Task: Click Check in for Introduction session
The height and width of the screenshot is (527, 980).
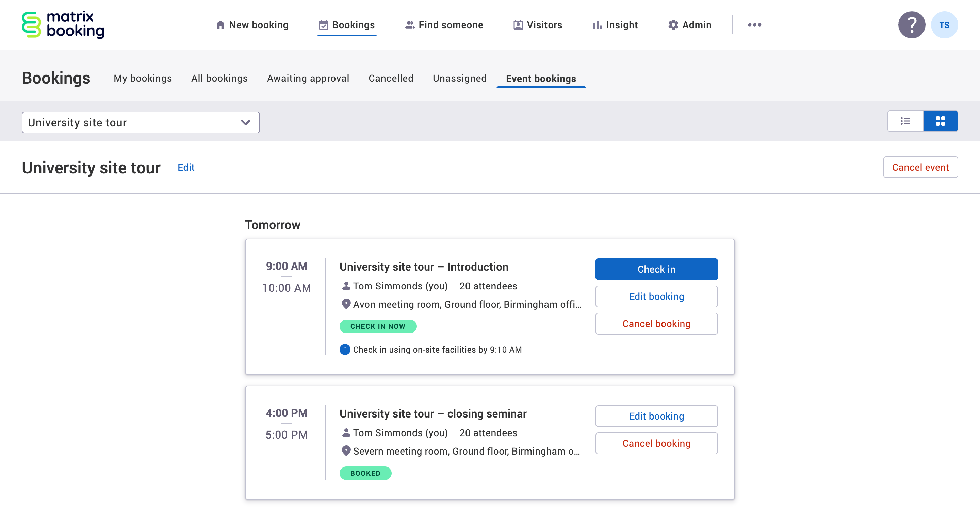Action: (656, 269)
